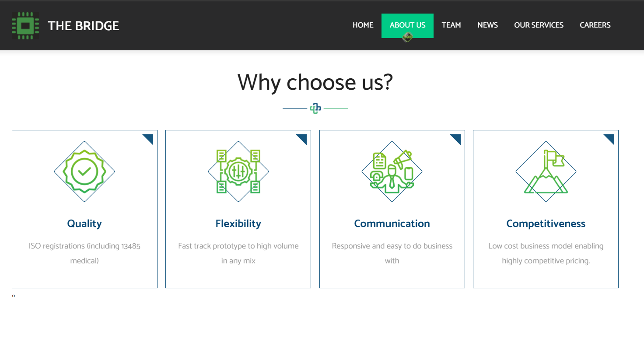The width and height of the screenshot is (644, 364).
Task: Click the small circle bullet below the cards
Action: click(14, 296)
